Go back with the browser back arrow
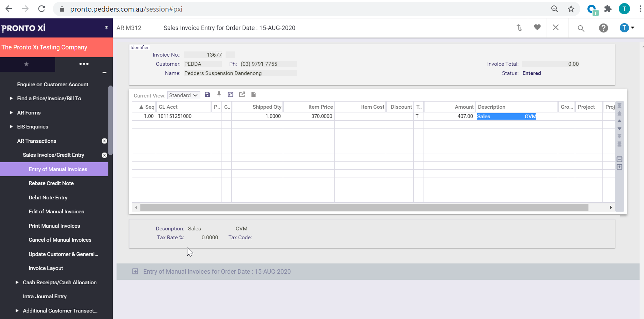Viewport: 644px width, 319px height. pos(9,9)
